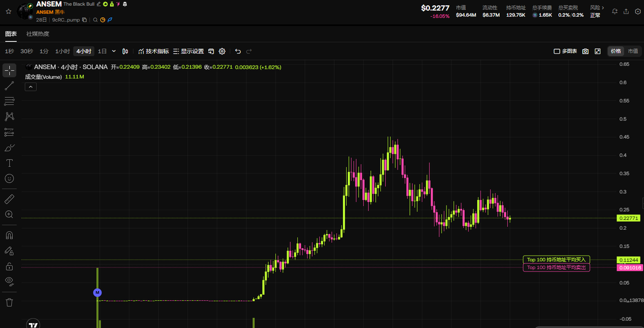
Task: Select the 30秒 timeframe
Action: (26, 51)
